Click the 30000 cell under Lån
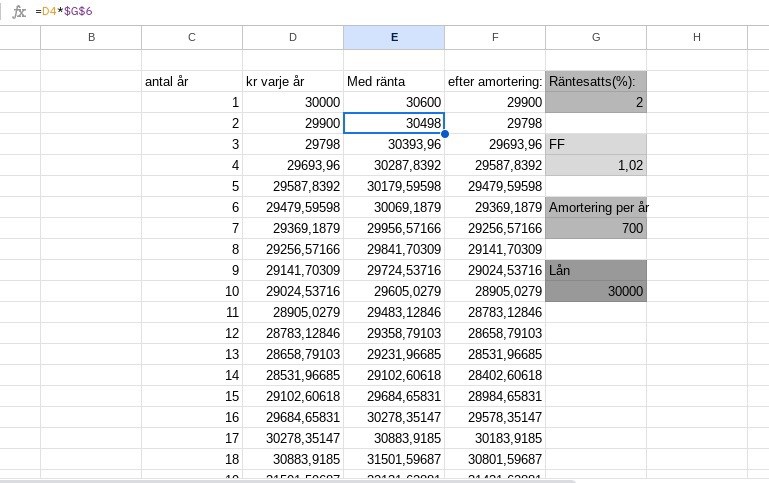The image size is (769, 483). (596, 291)
